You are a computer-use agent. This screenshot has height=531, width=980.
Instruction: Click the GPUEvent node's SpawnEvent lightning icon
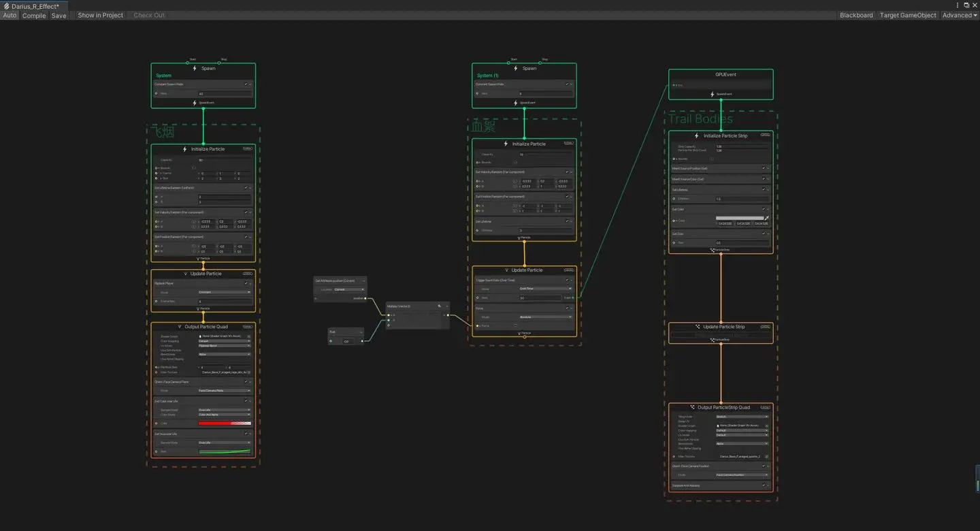(712, 94)
